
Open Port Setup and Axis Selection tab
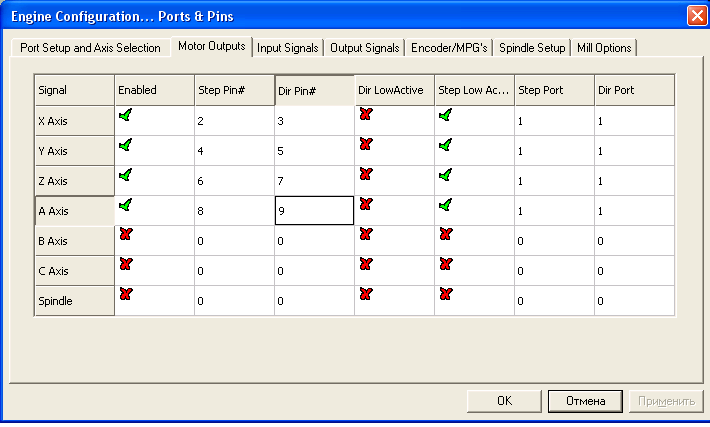point(90,48)
